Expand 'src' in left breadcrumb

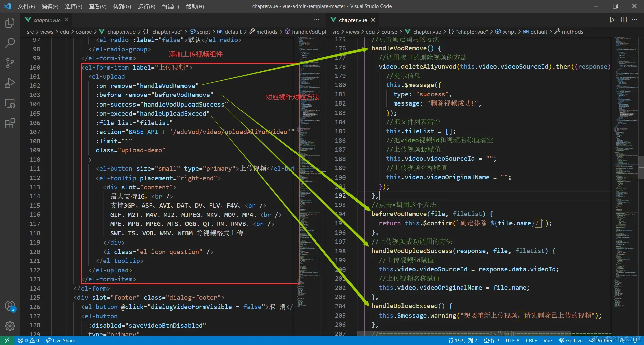click(x=30, y=32)
